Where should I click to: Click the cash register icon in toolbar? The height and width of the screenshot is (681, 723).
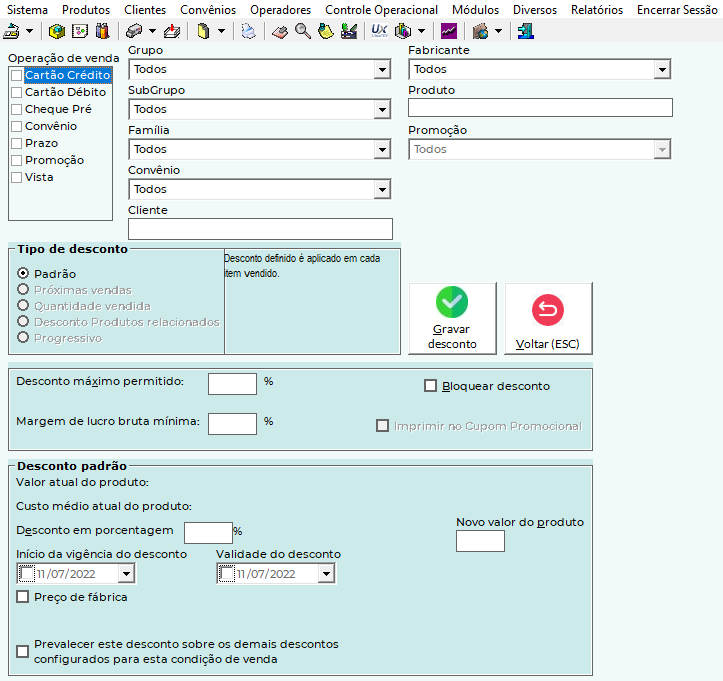point(11,31)
